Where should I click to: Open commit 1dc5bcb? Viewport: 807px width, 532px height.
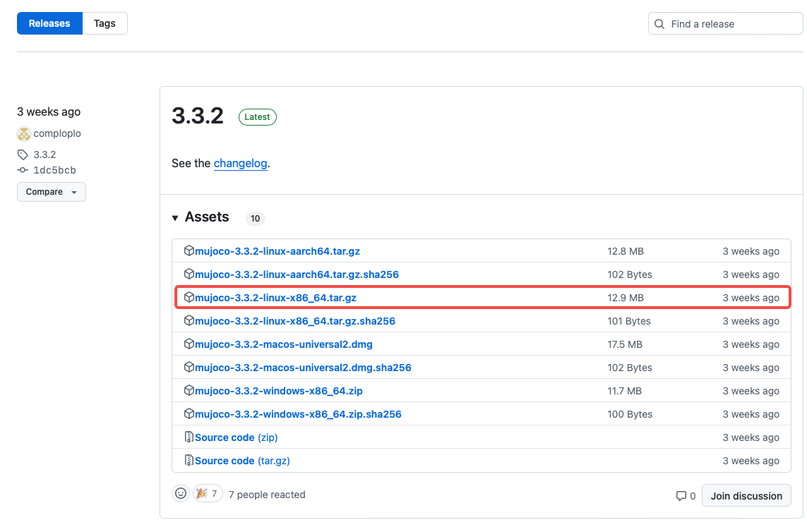(x=54, y=170)
